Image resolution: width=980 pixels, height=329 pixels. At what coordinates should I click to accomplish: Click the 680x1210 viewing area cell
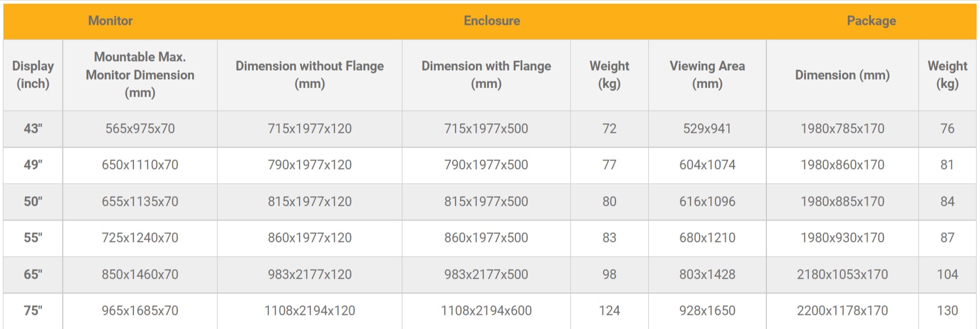pyautogui.click(x=707, y=238)
